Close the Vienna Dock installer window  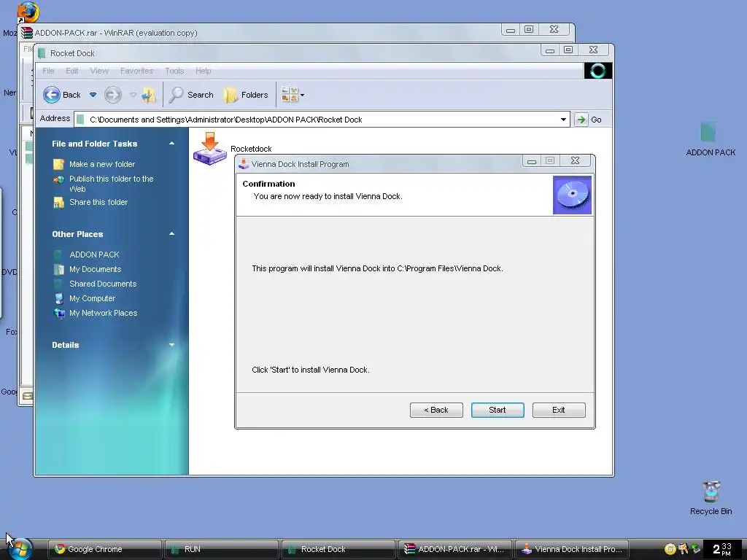(x=575, y=161)
